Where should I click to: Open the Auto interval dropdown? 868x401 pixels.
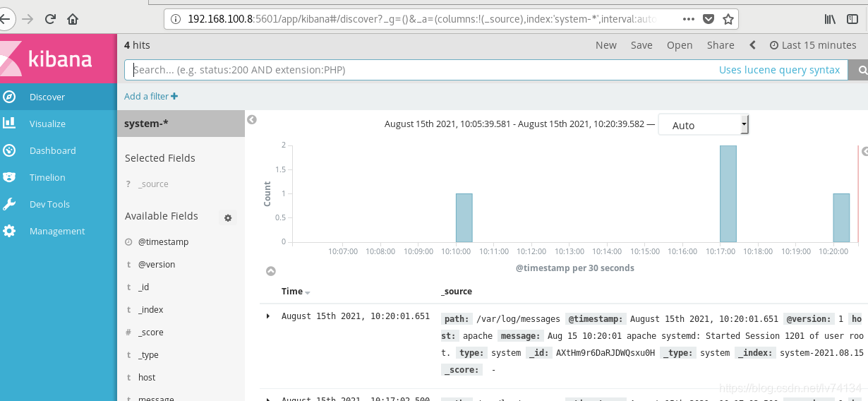(x=704, y=125)
